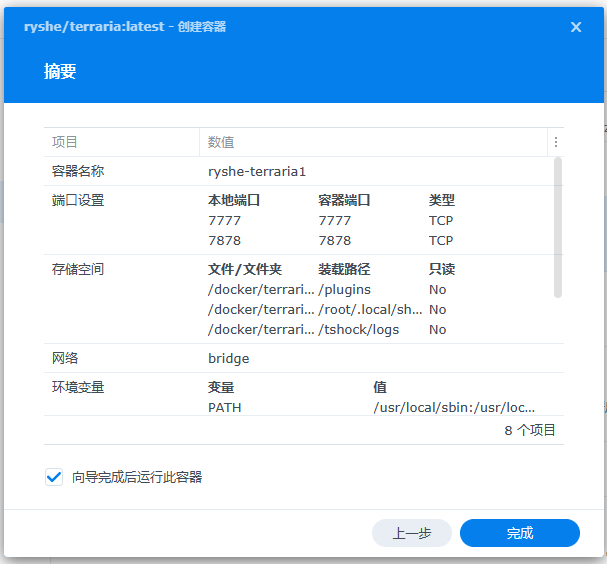This screenshot has width=607, height=564.
Task: Go back with the 上一步 button
Action: [x=412, y=533]
